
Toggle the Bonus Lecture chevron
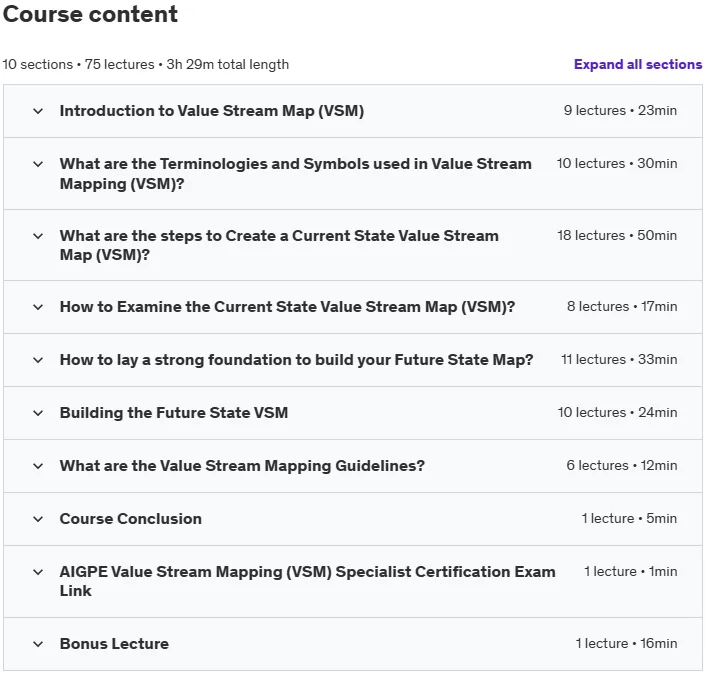click(38, 644)
